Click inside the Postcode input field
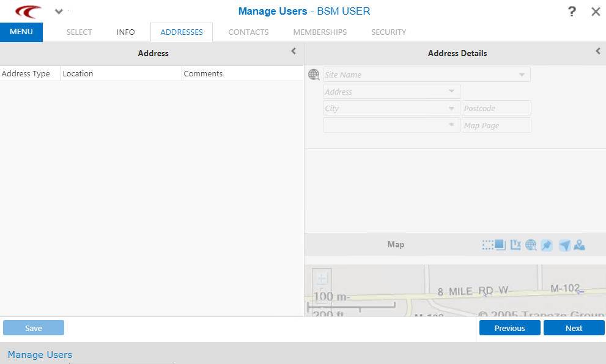 click(496, 107)
